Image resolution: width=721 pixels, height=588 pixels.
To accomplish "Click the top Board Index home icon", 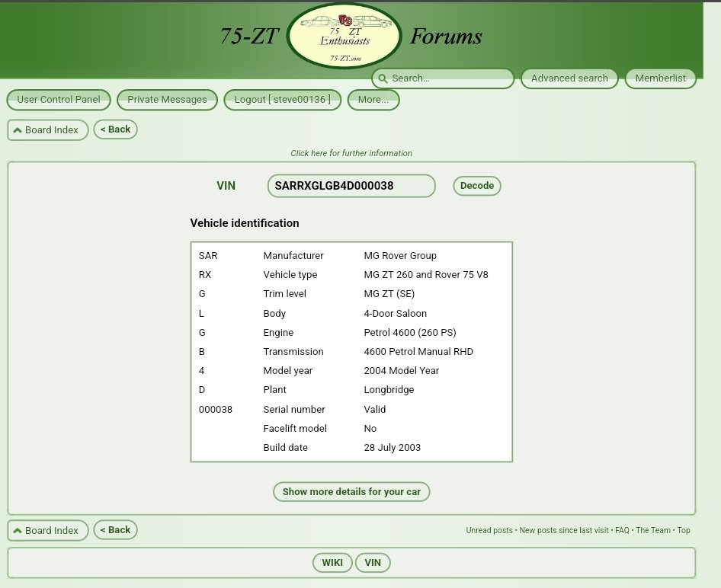I will coord(18,130).
